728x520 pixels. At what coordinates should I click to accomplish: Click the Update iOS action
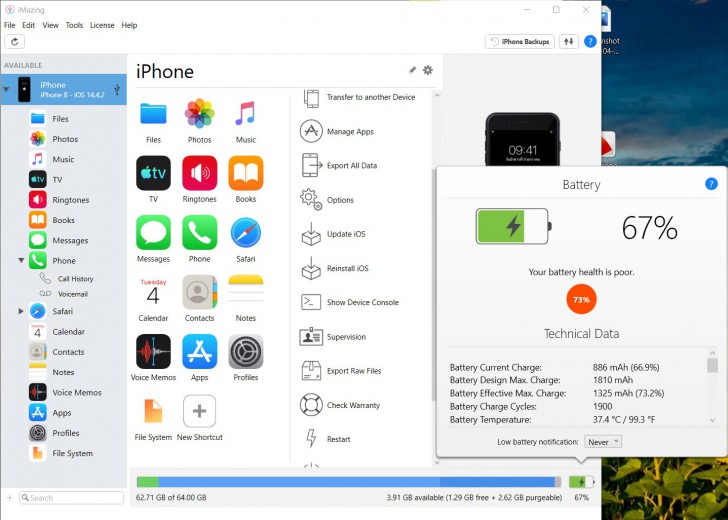[333, 234]
